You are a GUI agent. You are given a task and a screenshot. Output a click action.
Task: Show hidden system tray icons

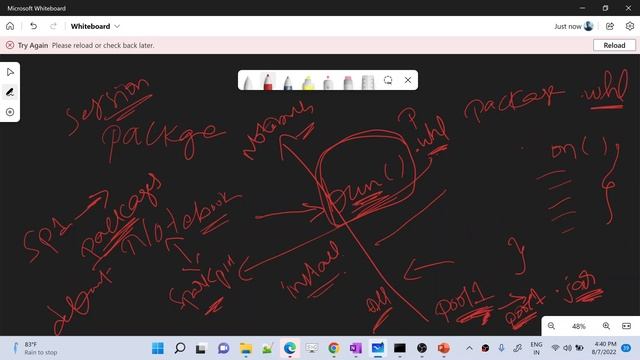pos(469,348)
